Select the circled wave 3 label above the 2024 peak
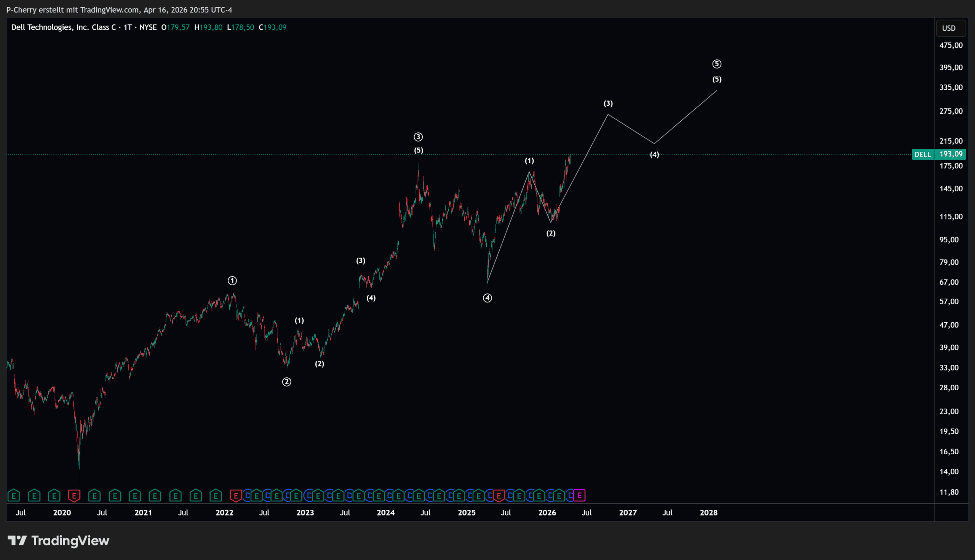Viewport: 975px width, 560px height. [x=418, y=137]
